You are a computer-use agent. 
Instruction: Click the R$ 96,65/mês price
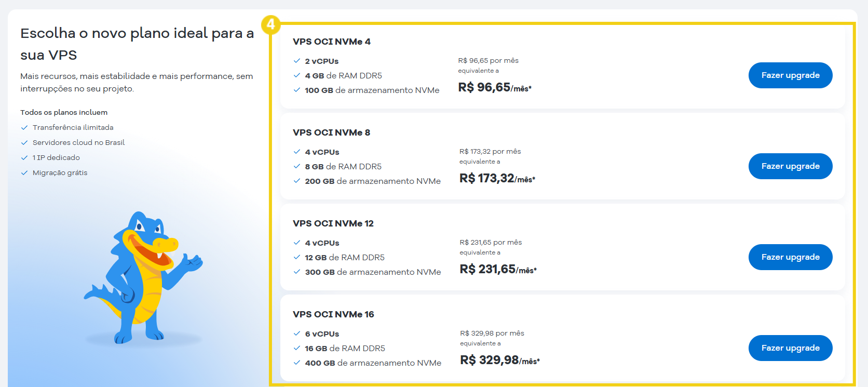(x=495, y=87)
